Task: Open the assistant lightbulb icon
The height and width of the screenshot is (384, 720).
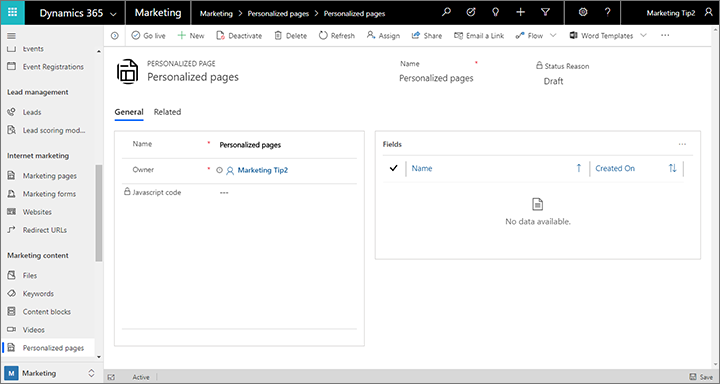Action: [495, 13]
